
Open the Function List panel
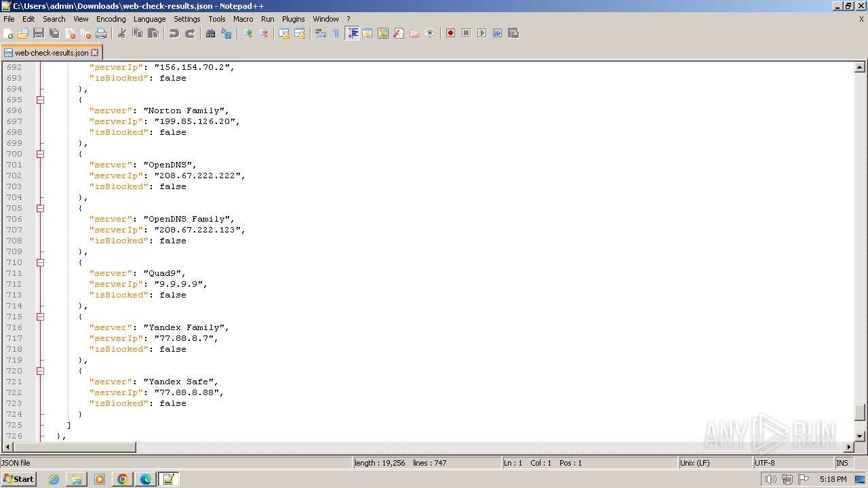tap(399, 33)
